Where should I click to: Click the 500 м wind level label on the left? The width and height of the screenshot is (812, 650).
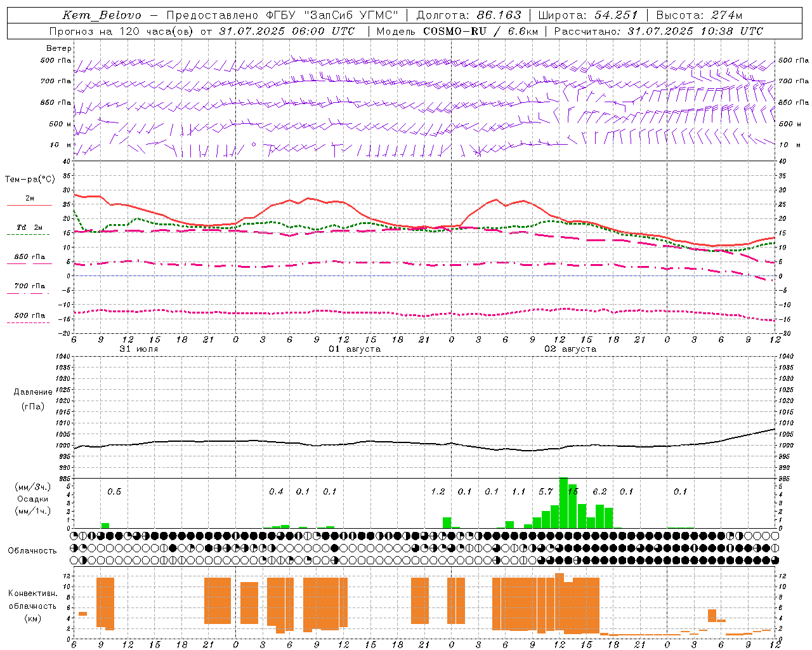click(60, 124)
